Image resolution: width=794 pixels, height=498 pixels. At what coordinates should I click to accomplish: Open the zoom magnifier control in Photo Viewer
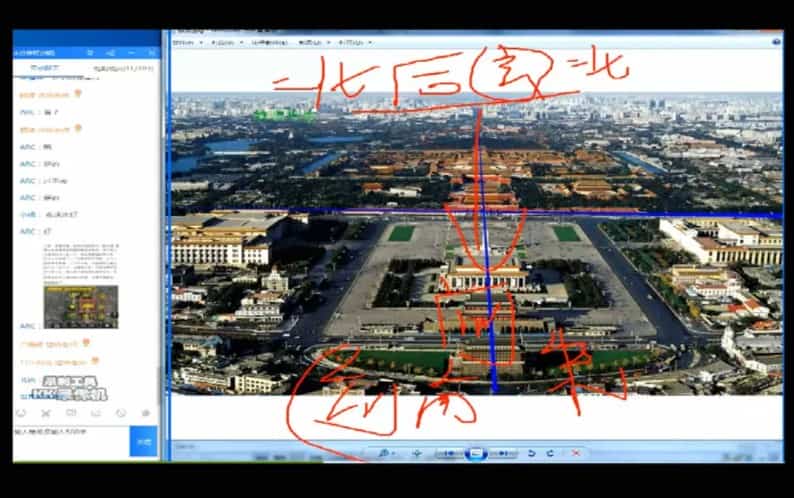tap(384, 453)
